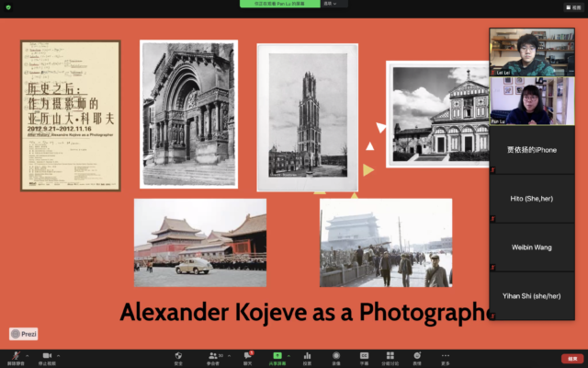Image resolution: width=588 pixels, height=368 pixels.
Task: Select the Weibin Wang participant tile
Action: point(532,247)
